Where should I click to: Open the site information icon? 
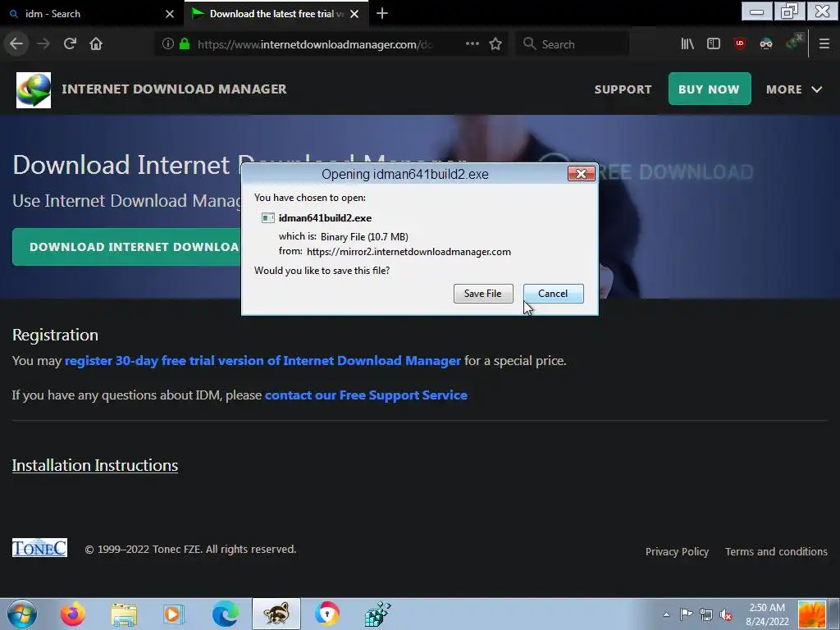click(167, 44)
